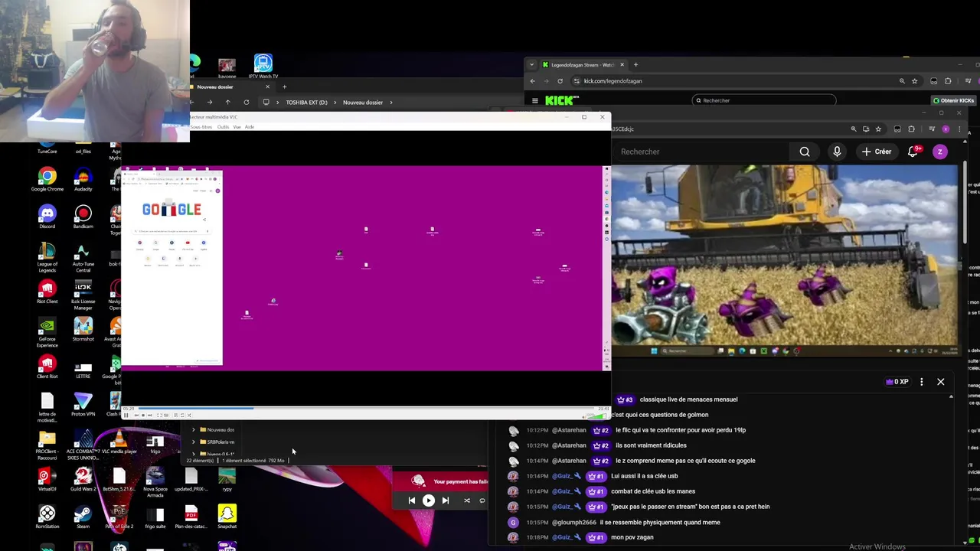The width and height of the screenshot is (980, 551).
Task: Skip to previous track in mini player
Action: [x=411, y=500]
